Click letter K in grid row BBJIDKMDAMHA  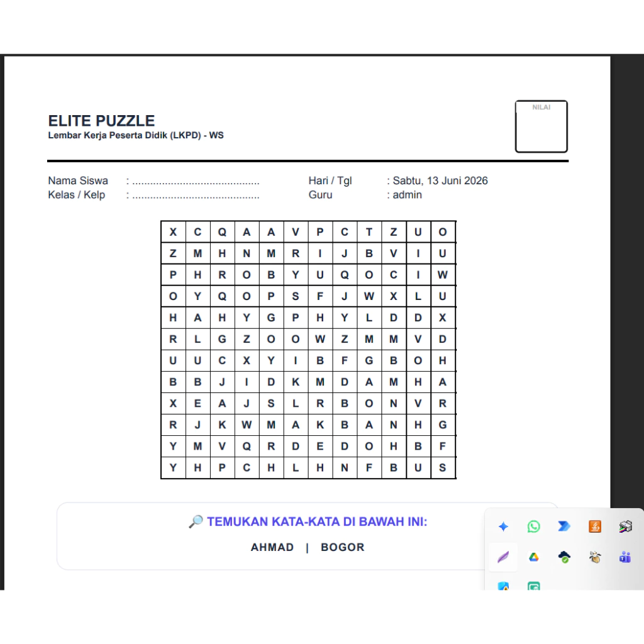296,382
